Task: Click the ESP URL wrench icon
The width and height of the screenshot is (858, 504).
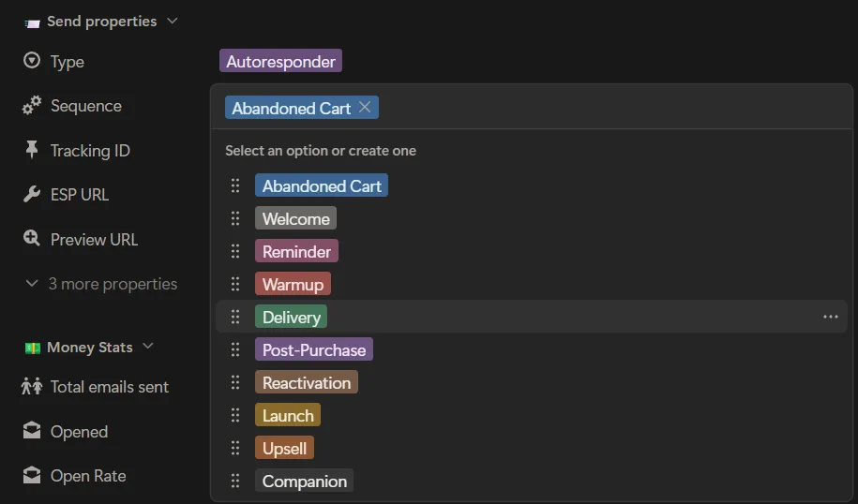Action: coord(32,195)
